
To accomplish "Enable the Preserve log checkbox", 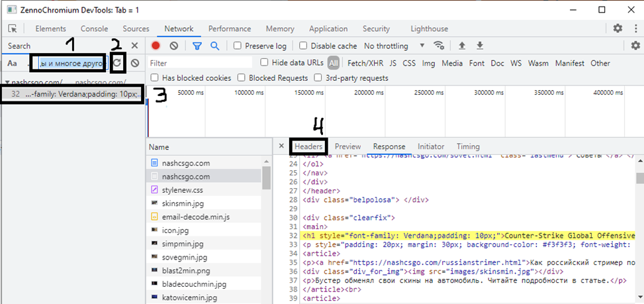I will click(237, 46).
